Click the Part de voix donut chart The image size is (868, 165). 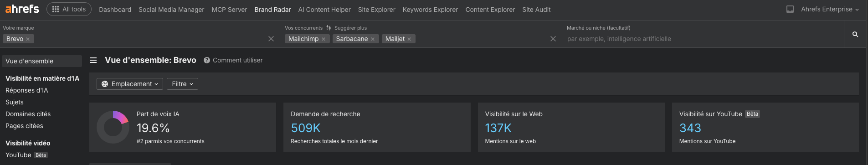pyautogui.click(x=113, y=127)
